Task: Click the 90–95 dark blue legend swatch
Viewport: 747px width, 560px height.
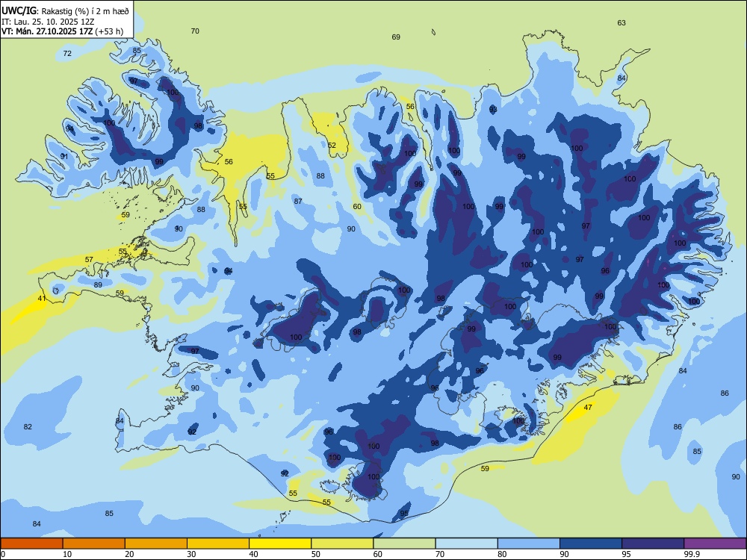Action: (x=591, y=544)
